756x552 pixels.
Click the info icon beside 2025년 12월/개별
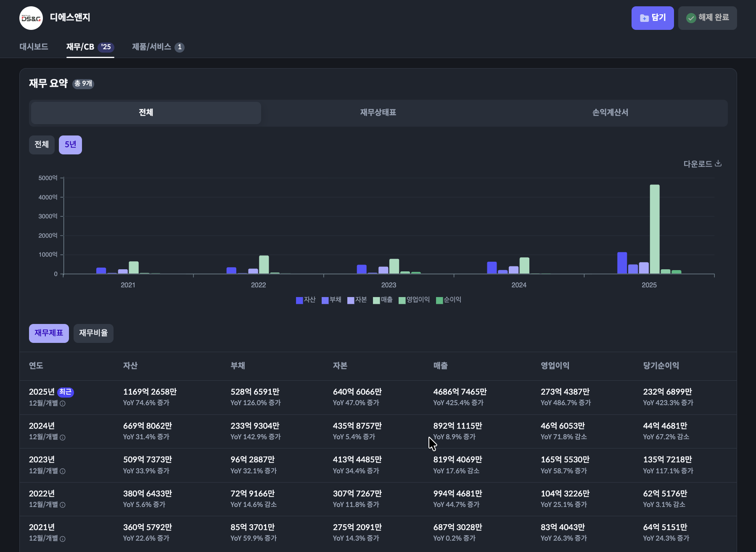(x=63, y=403)
